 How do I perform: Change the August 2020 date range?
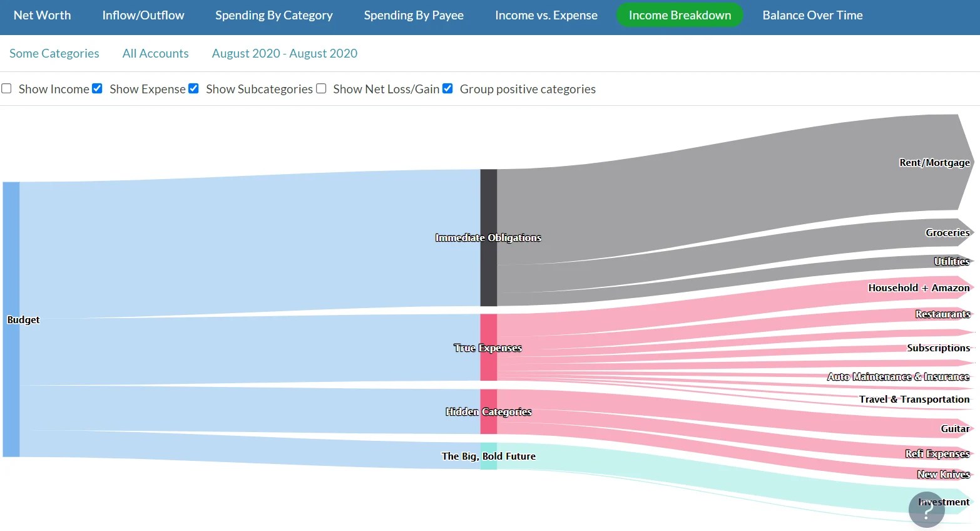coord(284,53)
